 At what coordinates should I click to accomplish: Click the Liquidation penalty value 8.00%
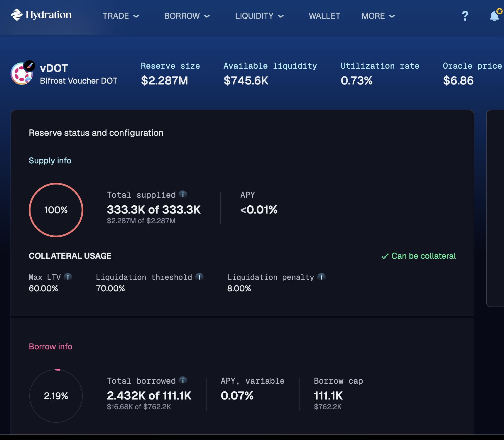click(x=239, y=288)
